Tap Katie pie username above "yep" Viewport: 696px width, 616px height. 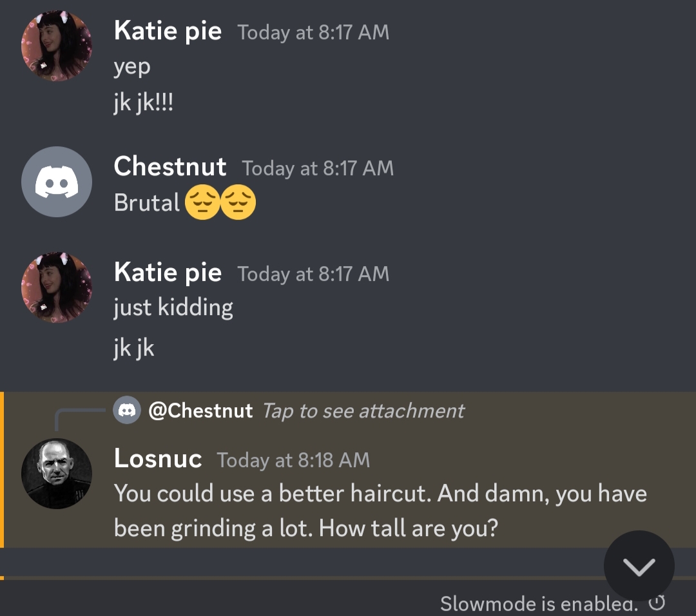tap(168, 31)
